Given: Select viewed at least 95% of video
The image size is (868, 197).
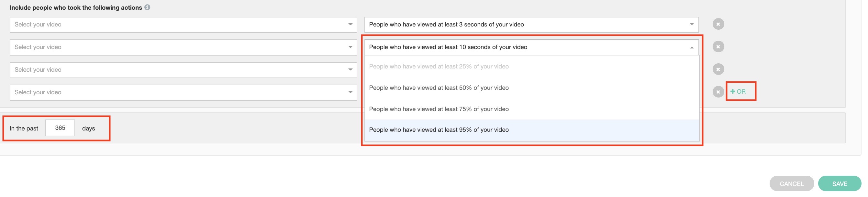Looking at the screenshot, I should (x=439, y=130).
